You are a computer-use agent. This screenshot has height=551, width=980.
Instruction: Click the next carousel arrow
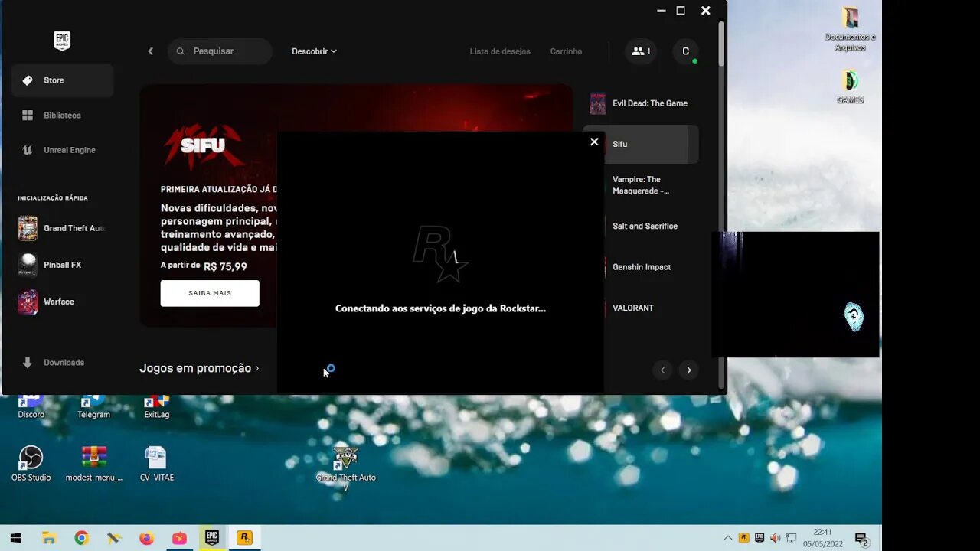[x=688, y=370]
